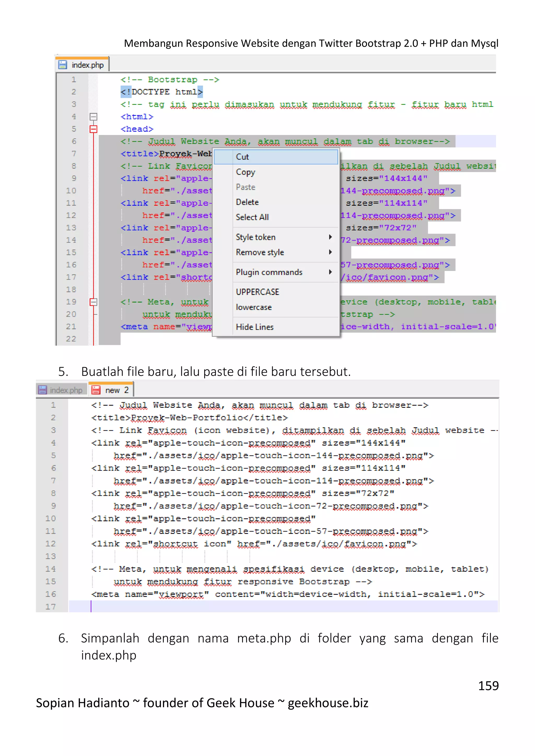
Task: Click the meta viewport line in new 2
Action: click(288, 594)
